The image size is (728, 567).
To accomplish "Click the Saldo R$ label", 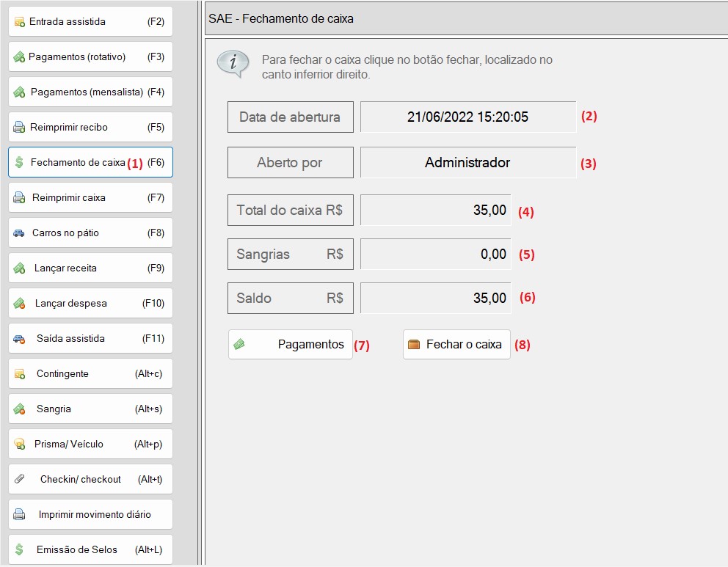I will click(290, 299).
